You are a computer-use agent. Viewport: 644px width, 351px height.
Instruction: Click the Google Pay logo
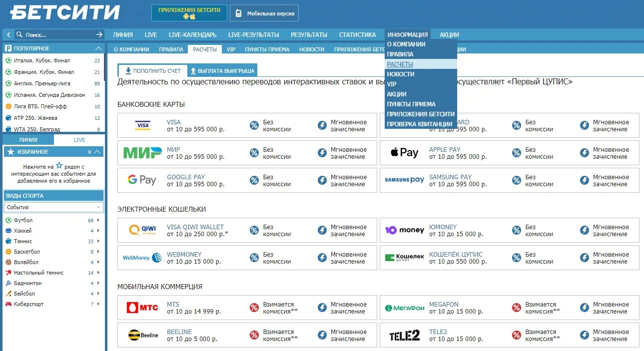tap(142, 180)
